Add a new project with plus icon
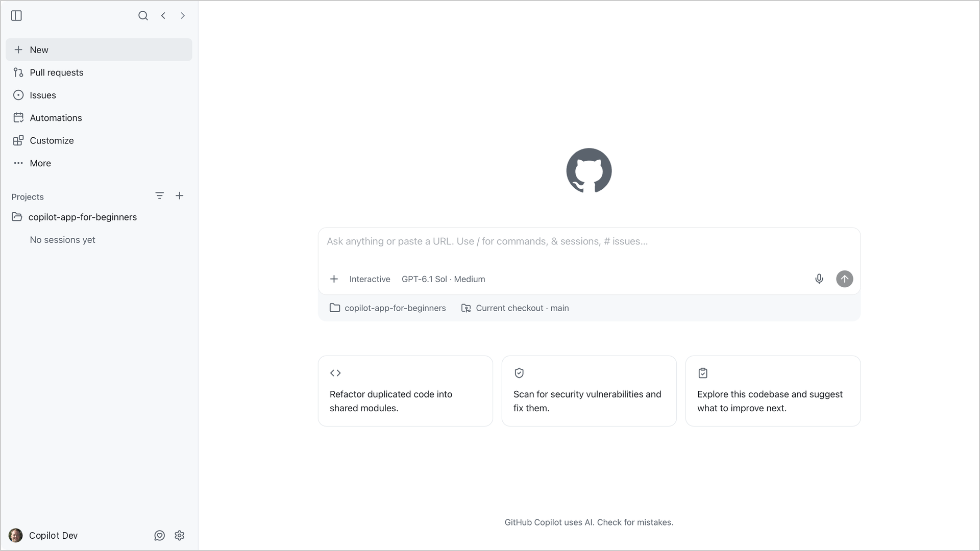The image size is (980, 551). (180, 196)
